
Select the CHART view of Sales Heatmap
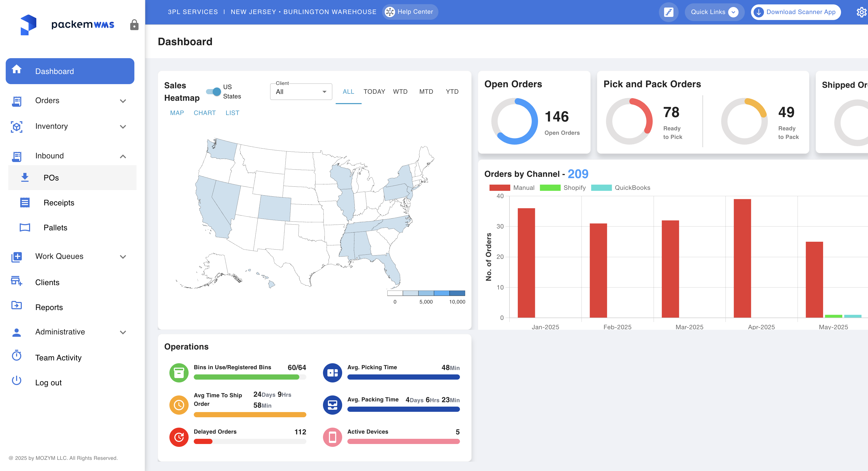tap(204, 113)
